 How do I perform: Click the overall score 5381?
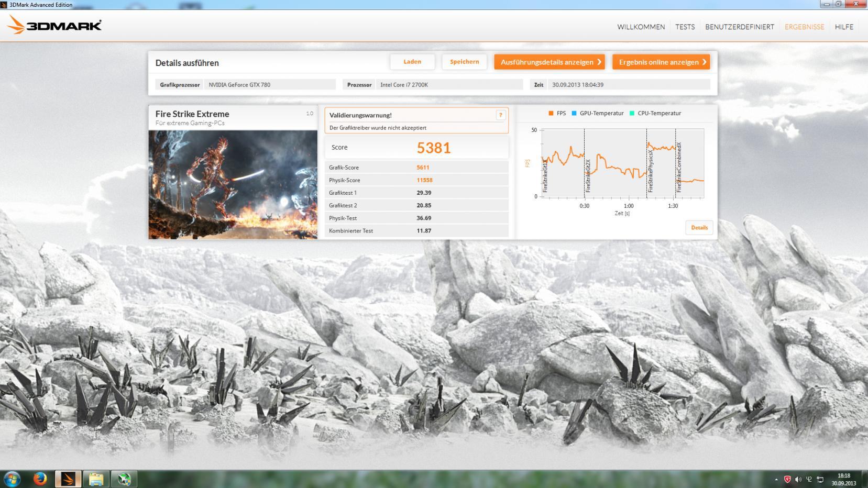[434, 148]
